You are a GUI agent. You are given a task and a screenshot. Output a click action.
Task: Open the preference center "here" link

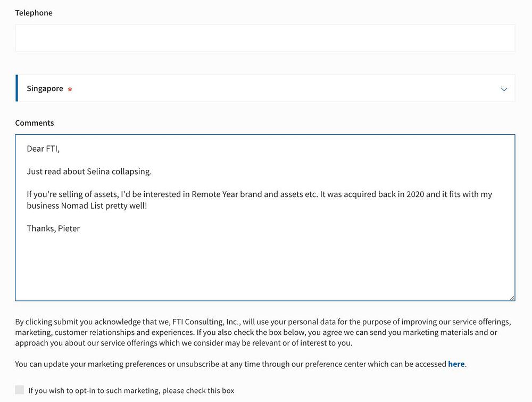(x=456, y=364)
